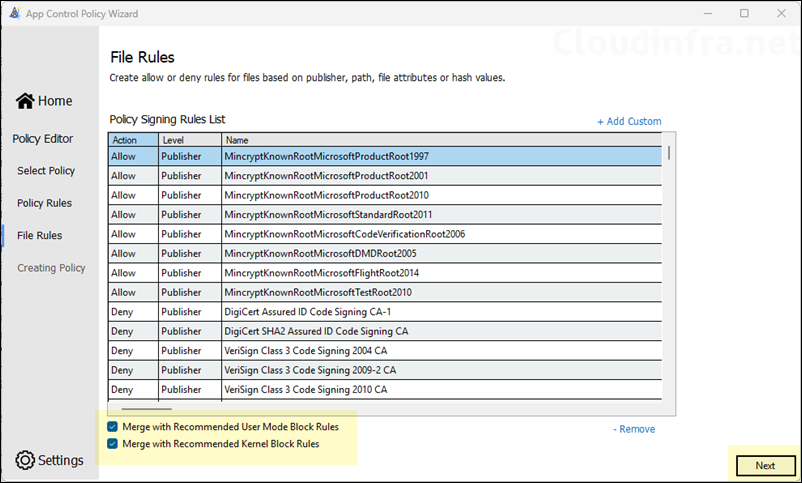
Task: Uncheck Merge with Recommended Kernel Block Rules
Action: 113,444
